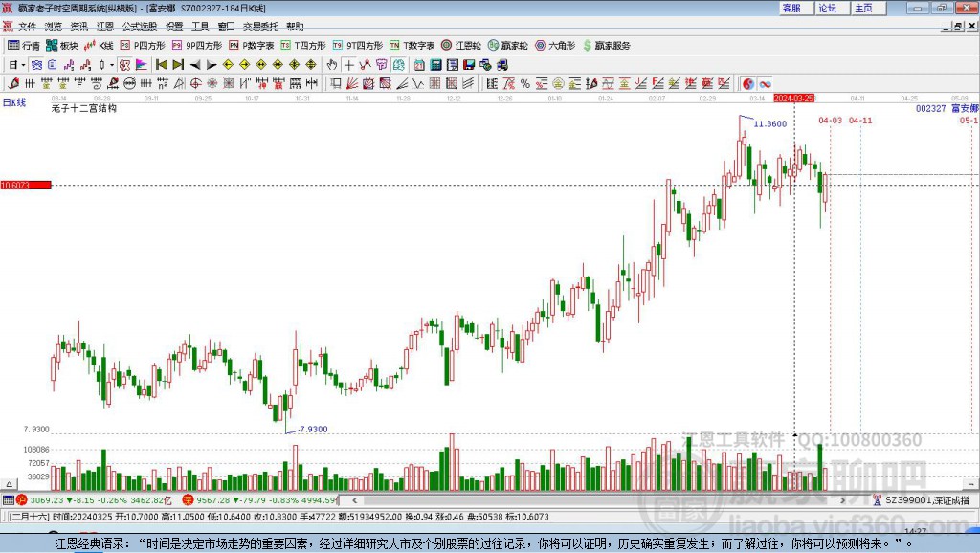Open the calendar icon showing 21
The width and height of the screenshot is (980, 553).
[419, 65]
